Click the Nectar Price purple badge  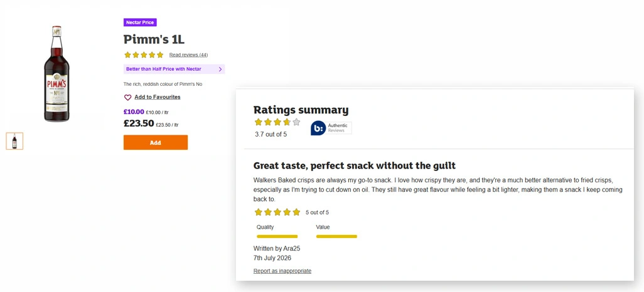(x=140, y=23)
